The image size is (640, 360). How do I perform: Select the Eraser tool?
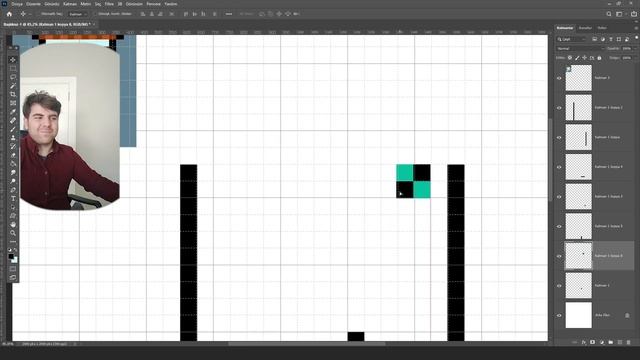coord(13,155)
